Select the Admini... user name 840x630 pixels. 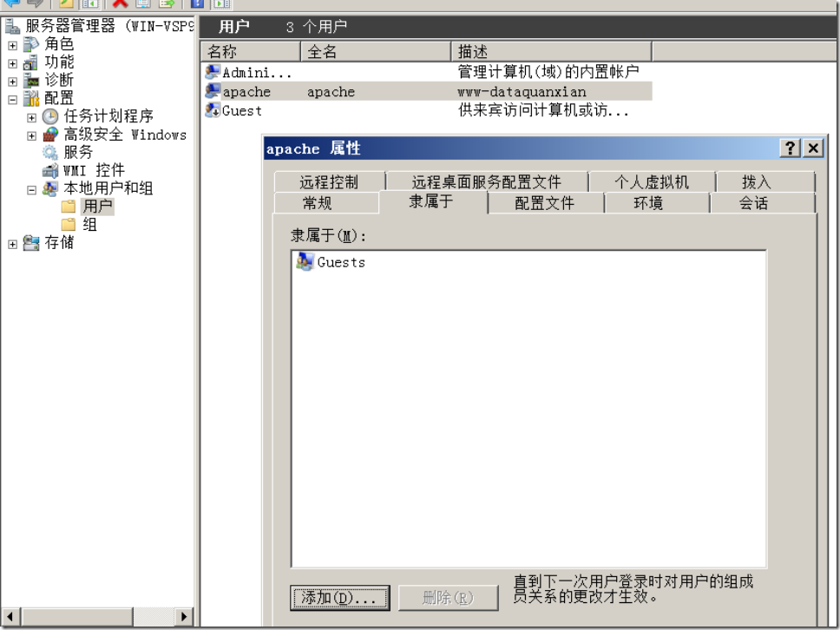tap(257, 72)
